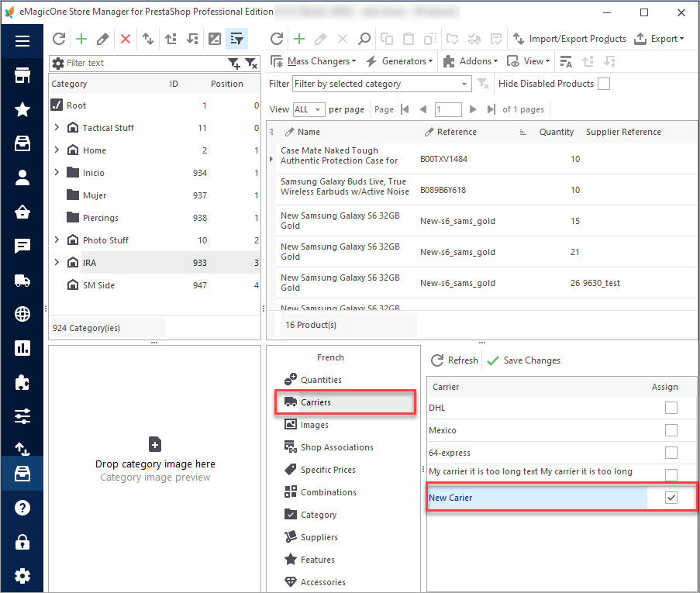Expand Home category node
Screen dimensions: 700x593
57,150
